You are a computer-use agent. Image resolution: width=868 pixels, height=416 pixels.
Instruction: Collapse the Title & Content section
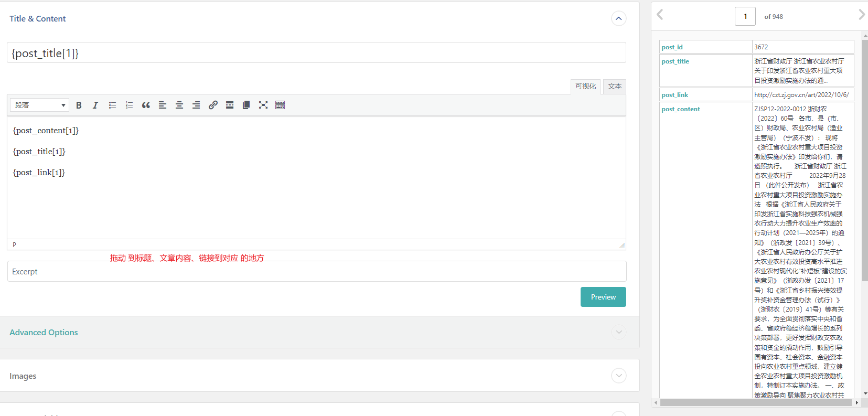click(619, 19)
